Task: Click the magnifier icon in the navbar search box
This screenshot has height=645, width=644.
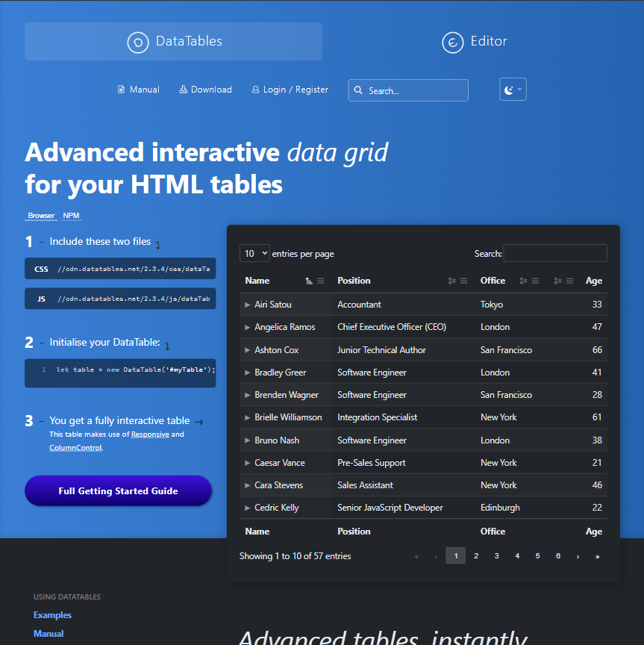Action: [x=359, y=90]
